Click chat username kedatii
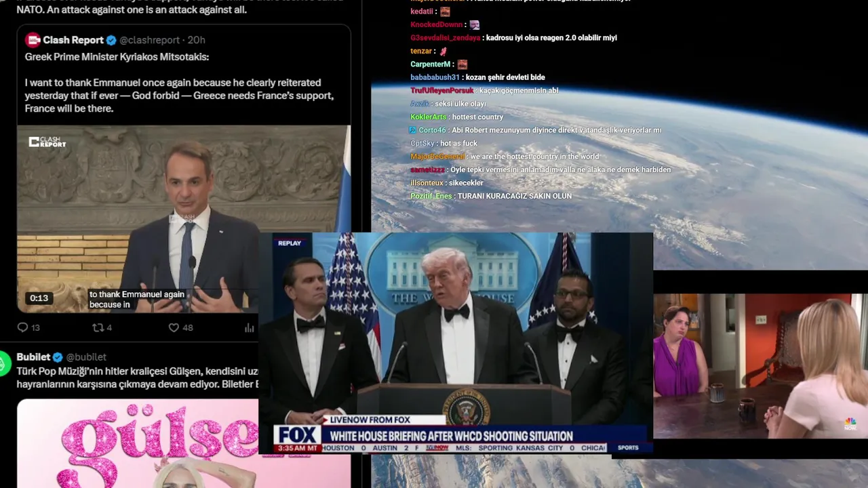 coord(421,12)
